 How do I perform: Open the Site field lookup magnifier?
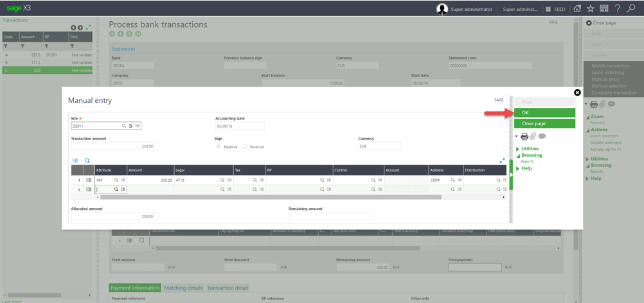(x=124, y=126)
